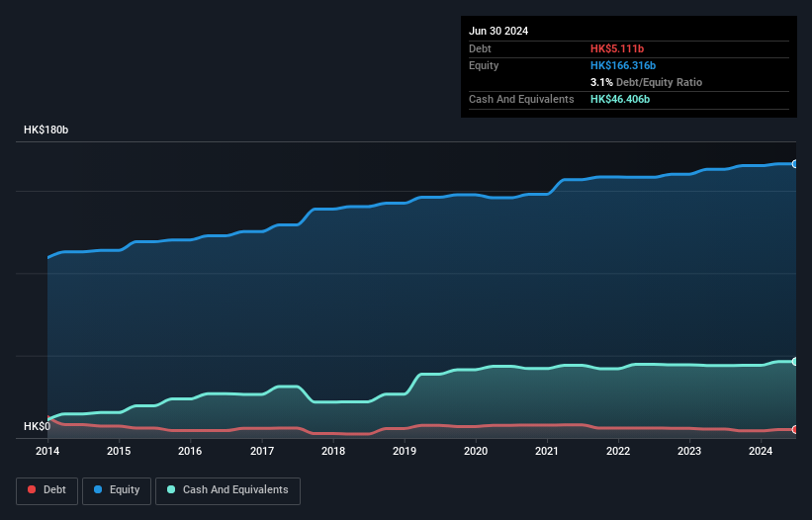Select the Equity endpoint marker on the chart
The height and width of the screenshot is (520, 812).
[795, 164]
